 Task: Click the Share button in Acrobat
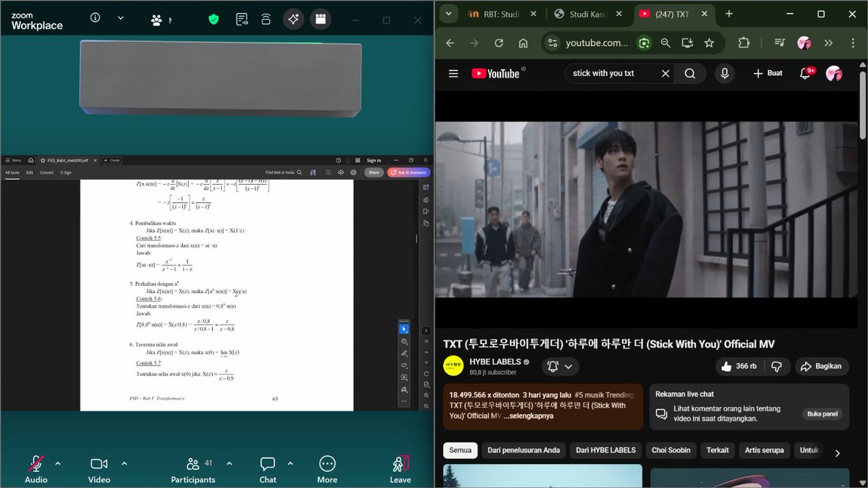tap(373, 172)
